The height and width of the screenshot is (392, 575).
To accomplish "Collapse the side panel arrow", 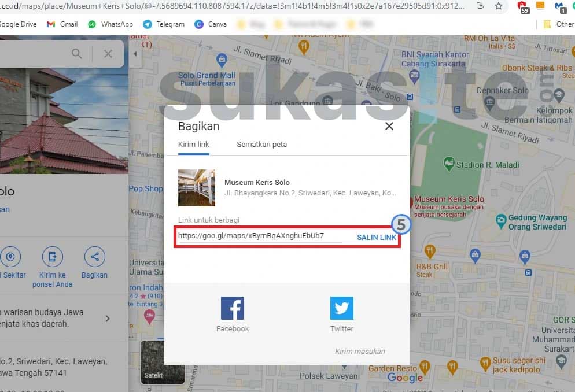I will coord(135,54).
